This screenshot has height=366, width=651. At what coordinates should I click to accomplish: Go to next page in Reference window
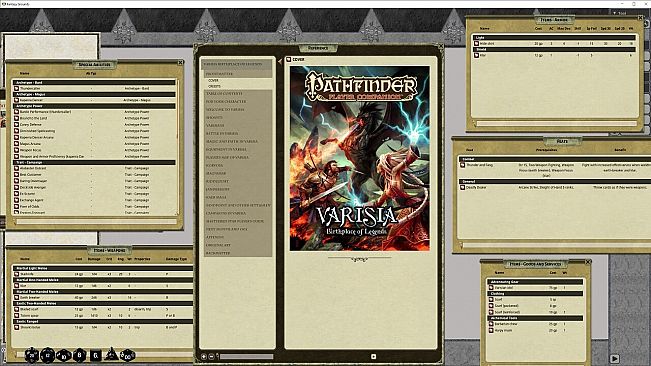(373, 356)
